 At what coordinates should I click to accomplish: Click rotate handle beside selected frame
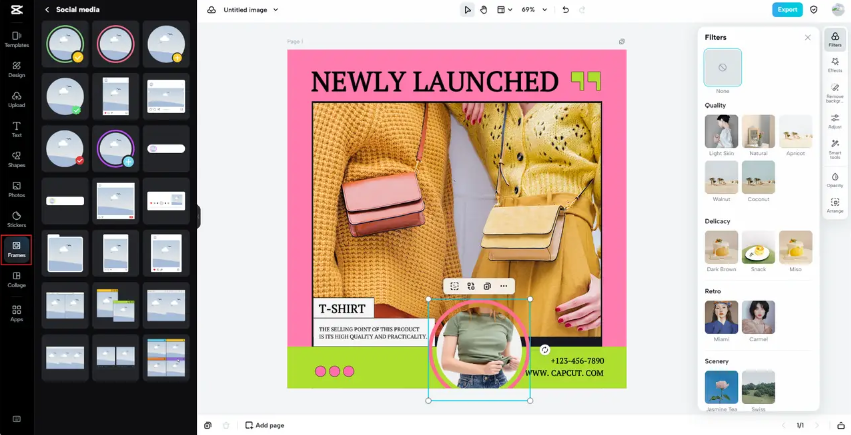pyautogui.click(x=545, y=350)
